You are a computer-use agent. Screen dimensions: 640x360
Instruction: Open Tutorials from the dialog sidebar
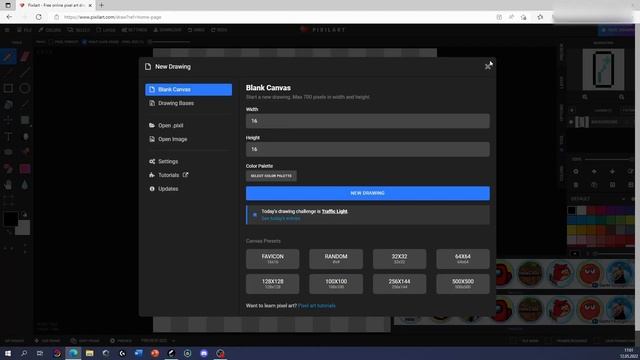coord(168,175)
